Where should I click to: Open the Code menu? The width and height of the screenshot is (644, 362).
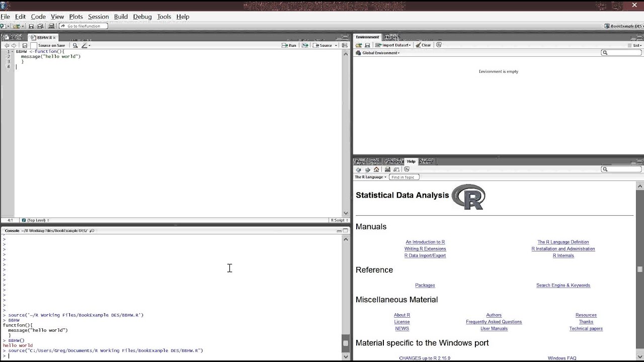[38, 17]
